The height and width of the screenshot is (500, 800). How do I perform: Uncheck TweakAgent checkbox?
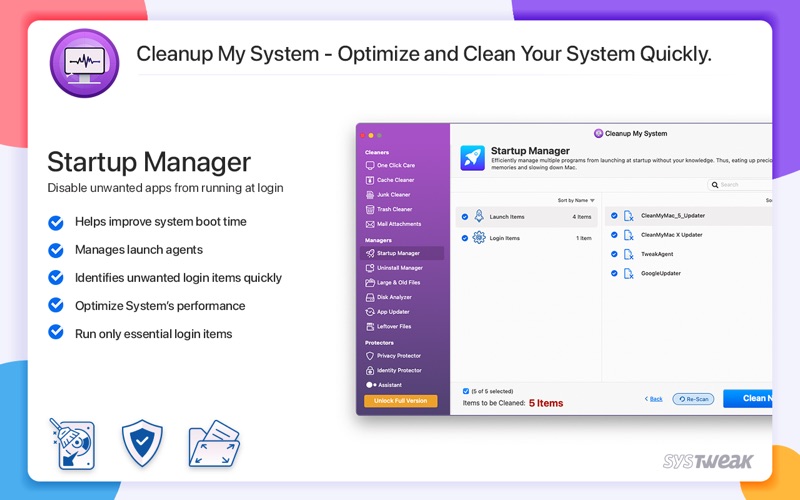coord(614,254)
